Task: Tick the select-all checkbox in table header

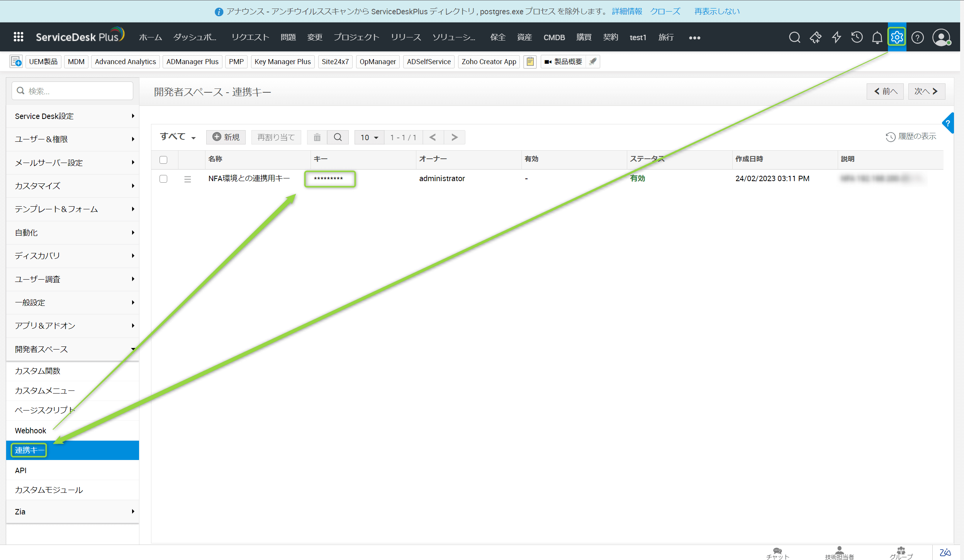Action: pyautogui.click(x=163, y=160)
